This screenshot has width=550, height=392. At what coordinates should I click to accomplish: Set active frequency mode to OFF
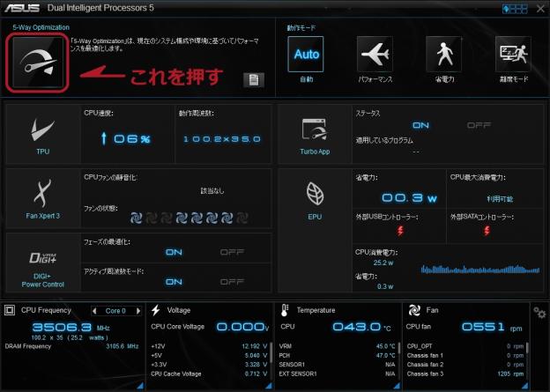(232, 282)
